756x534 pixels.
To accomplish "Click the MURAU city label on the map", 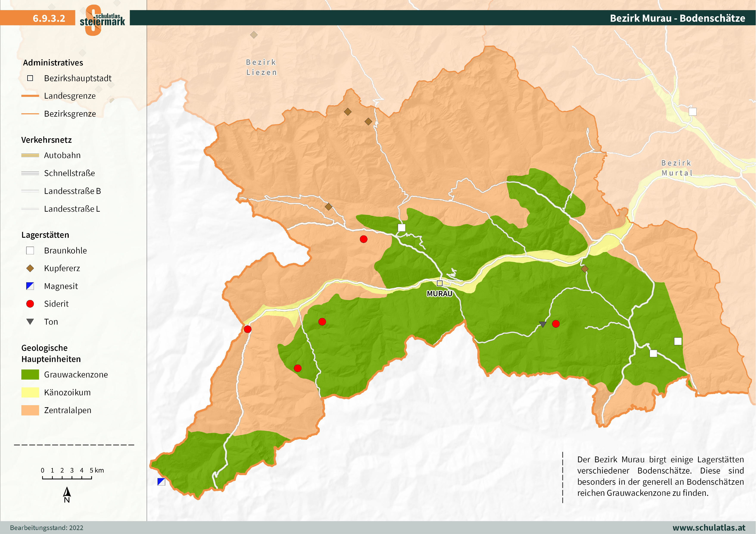I will pos(440,294).
